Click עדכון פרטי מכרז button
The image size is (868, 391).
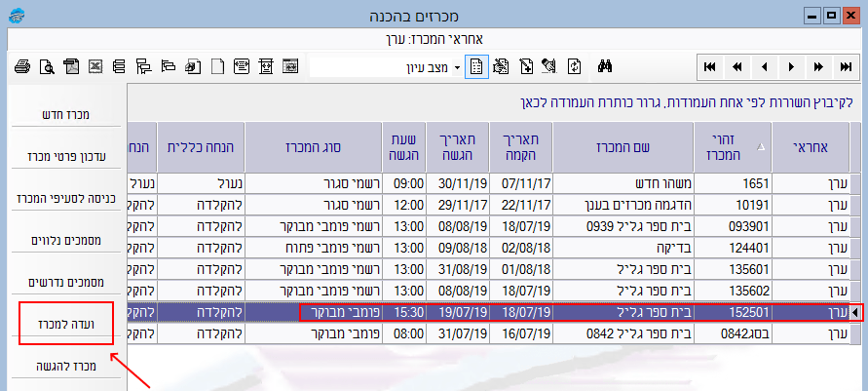pos(66,156)
